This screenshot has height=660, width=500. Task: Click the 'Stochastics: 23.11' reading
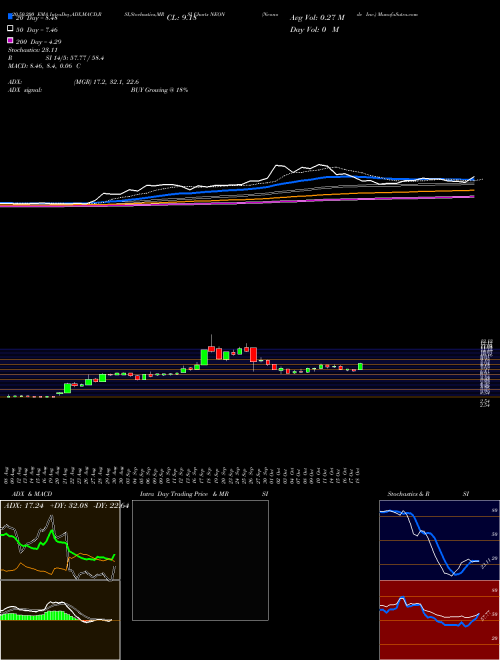[33, 50]
